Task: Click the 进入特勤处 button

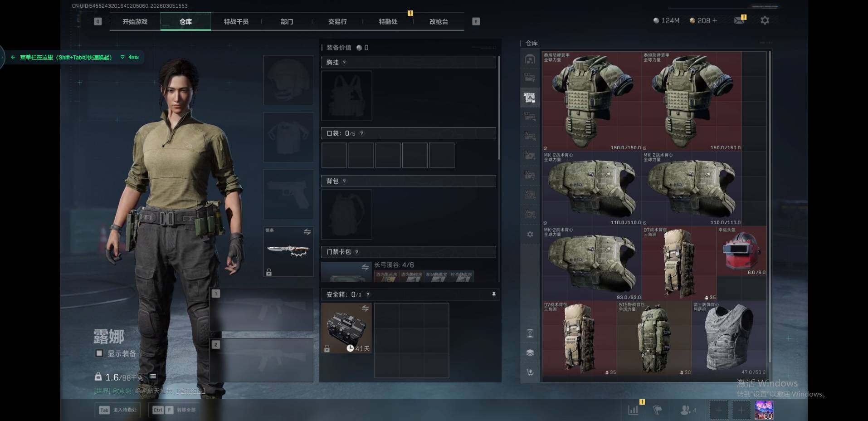Action: click(118, 410)
